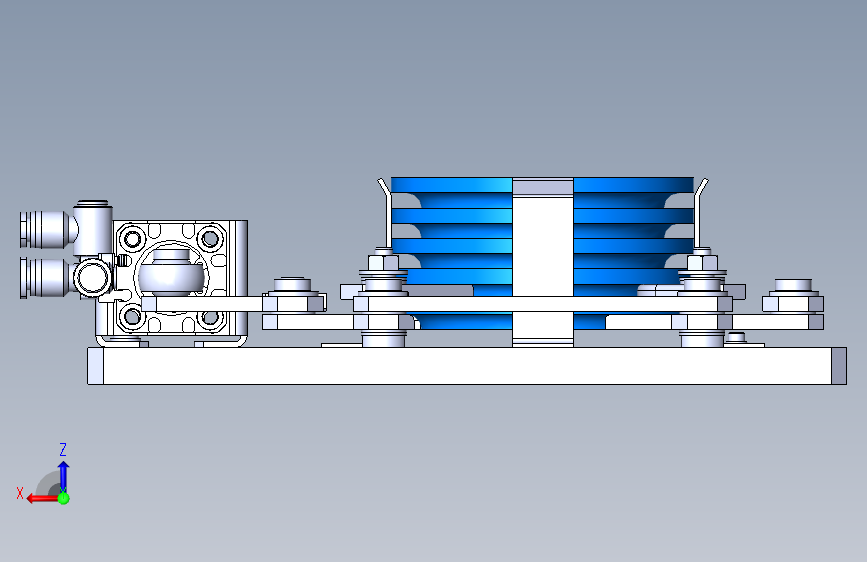This screenshot has width=867, height=562.
Task: Select the lower push-in pneumatic fitting
Action: 46,278
